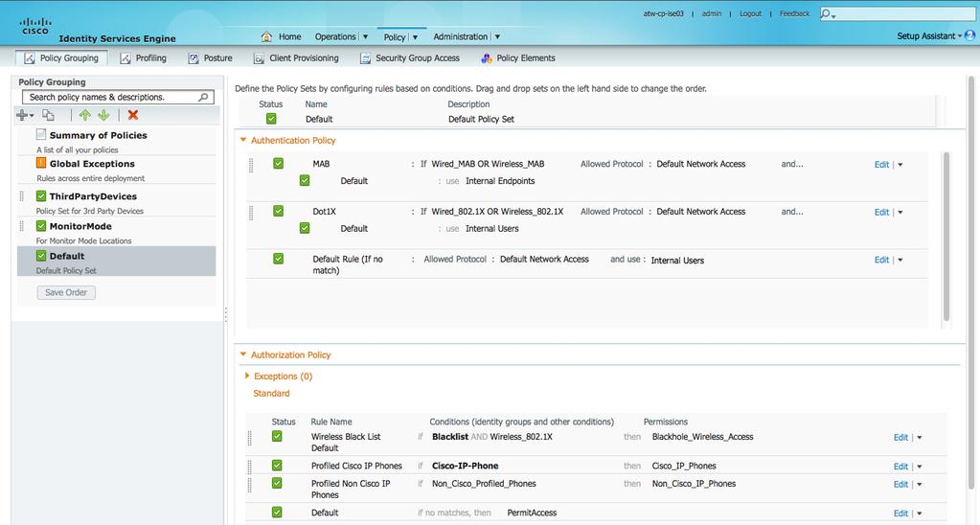
Task: Click the Profiling tab icon
Action: [x=125, y=58]
